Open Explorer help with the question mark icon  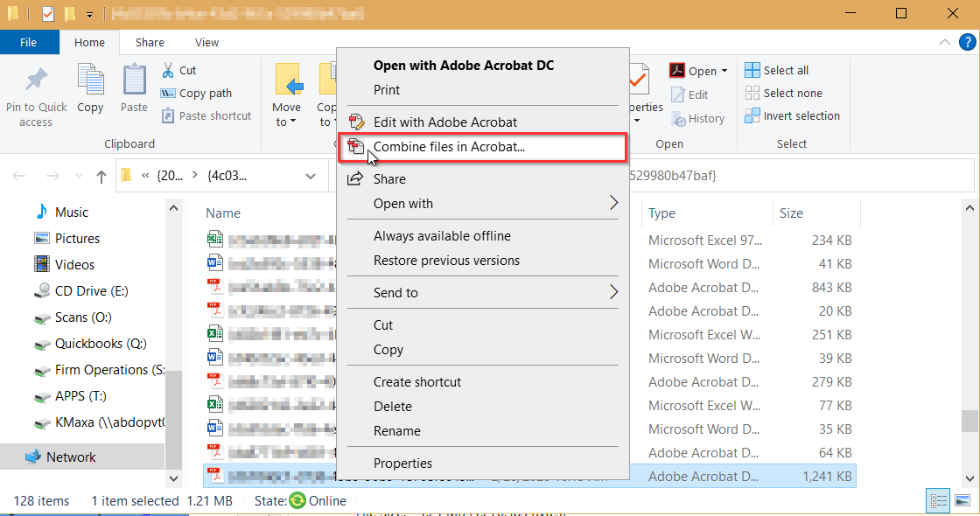[968, 42]
